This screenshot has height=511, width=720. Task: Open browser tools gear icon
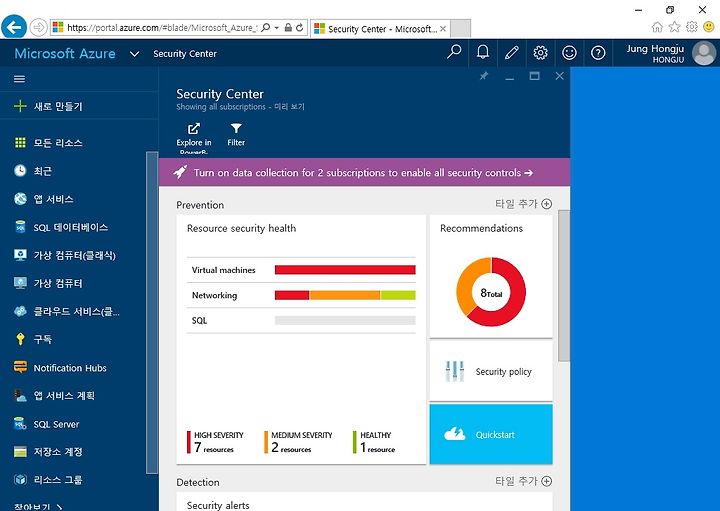[x=692, y=27]
